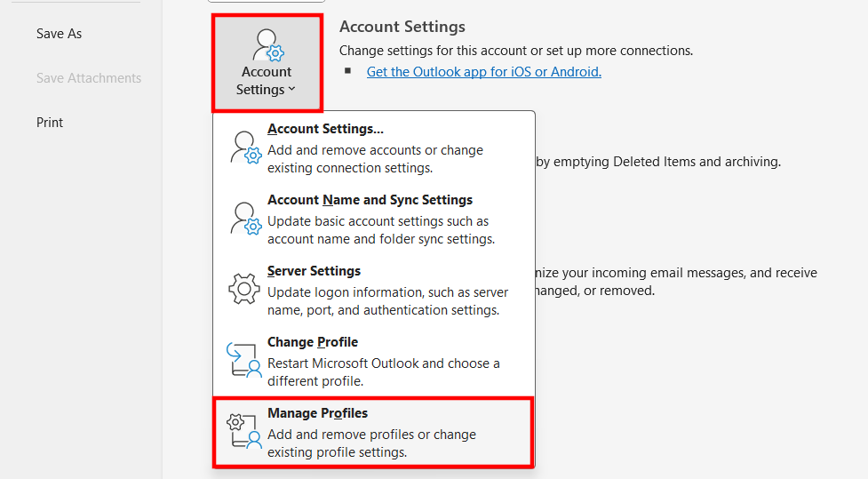
Task: Open Print from the sidebar
Action: pyautogui.click(x=50, y=123)
